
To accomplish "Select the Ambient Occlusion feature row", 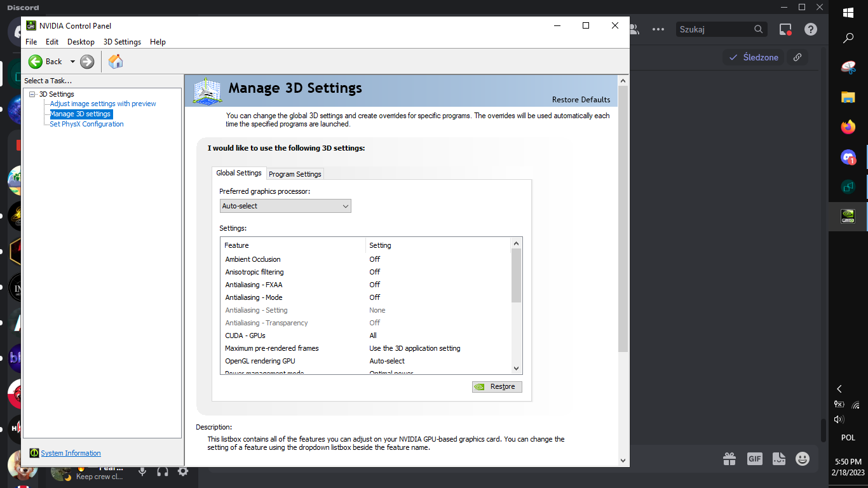I will click(x=252, y=259).
